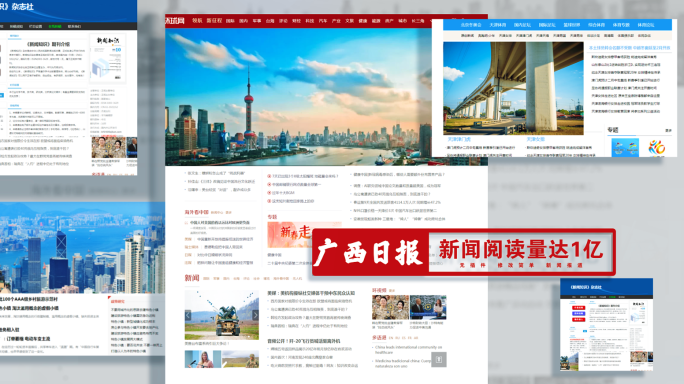Screen dimensions: 684x384
Task: Open 'China leads international community' link
Action: (409, 350)
